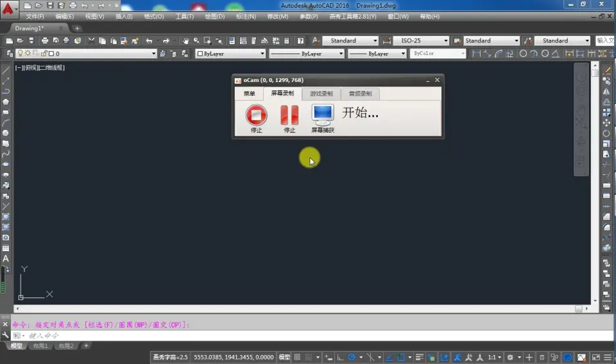
Task: Click the workspace switching gear icon
Action: coord(510,358)
